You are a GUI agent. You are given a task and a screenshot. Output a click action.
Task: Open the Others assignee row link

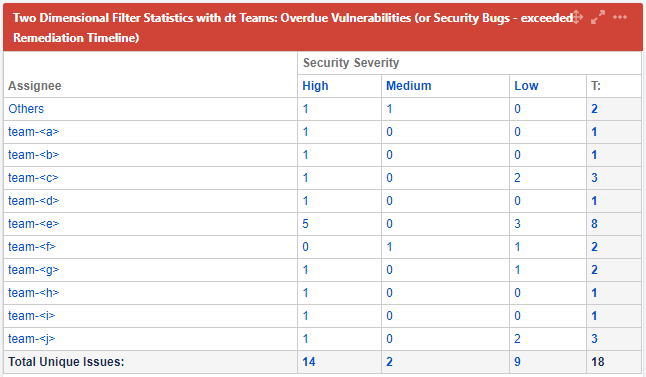click(x=26, y=109)
